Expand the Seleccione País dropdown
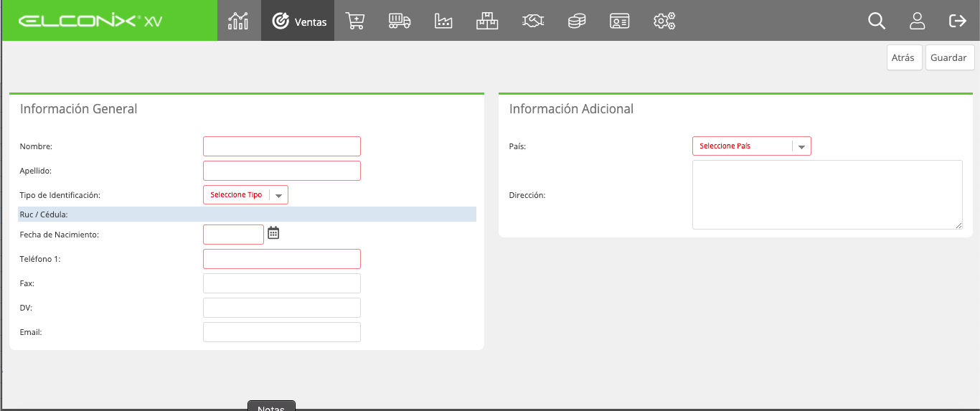The image size is (980, 411). [751, 146]
